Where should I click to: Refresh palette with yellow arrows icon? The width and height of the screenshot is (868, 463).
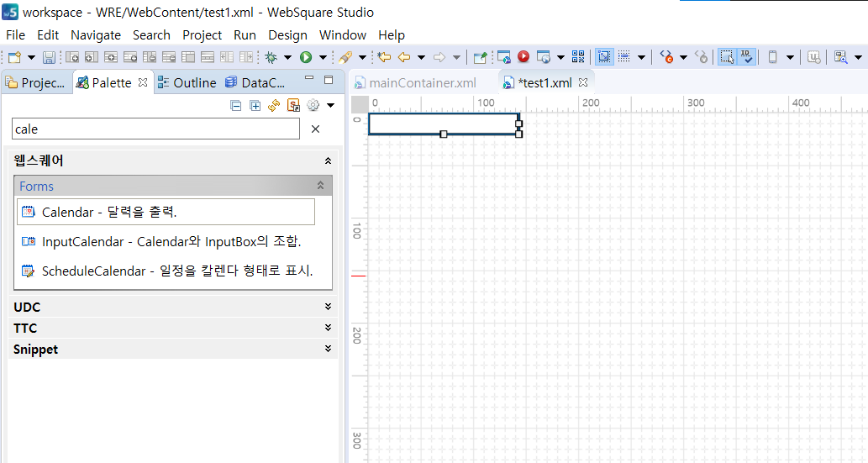[x=274, y=105]
